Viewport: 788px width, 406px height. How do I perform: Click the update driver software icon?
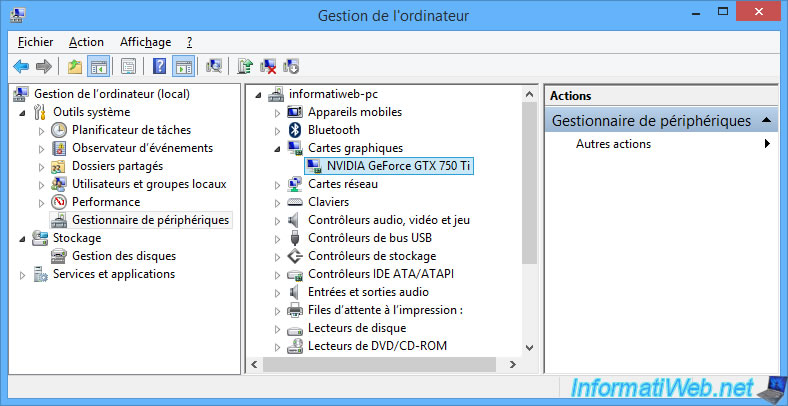(245, 66)
